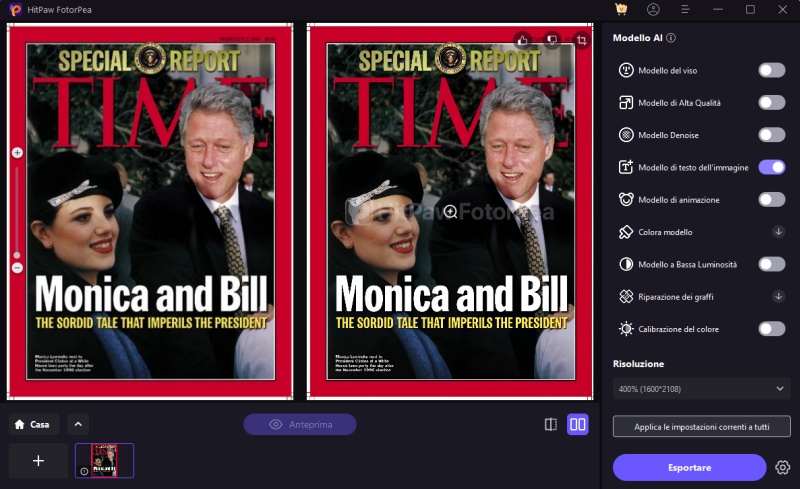This screenshot has height=489, width=800.
Task: Click the Riparazione dei graffi label
Action: coord(676,297)
